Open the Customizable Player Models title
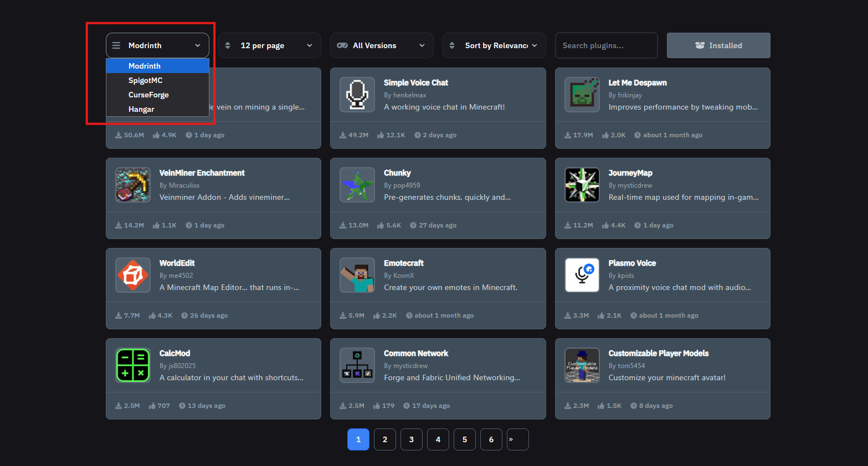868x466 pixels. click(659, 353)
